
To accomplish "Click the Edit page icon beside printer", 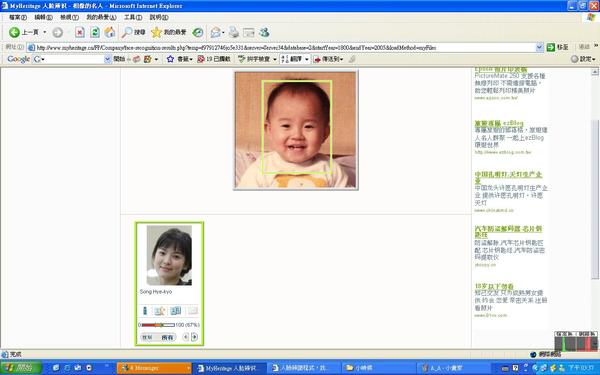I will click(x=249, y=33).
